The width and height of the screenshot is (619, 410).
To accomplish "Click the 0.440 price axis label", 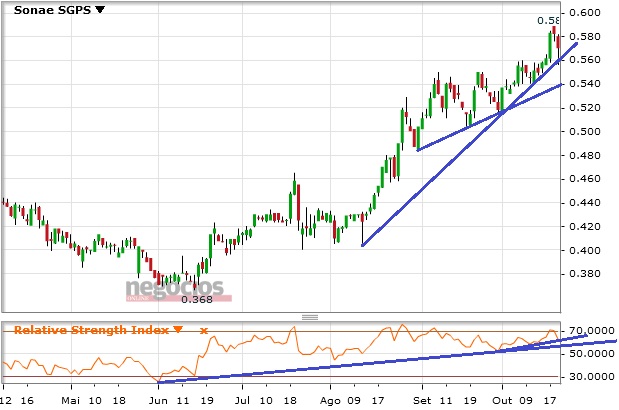I will pyautogui.click(x=585, y=203).
